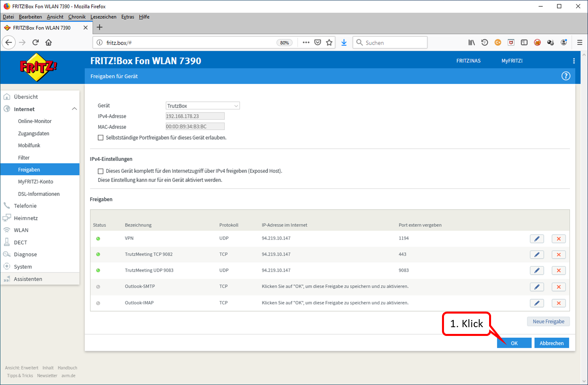Viewport: 588px width, 385px height.
Task: Click the Neue Freigabe button
Action: 549,322
